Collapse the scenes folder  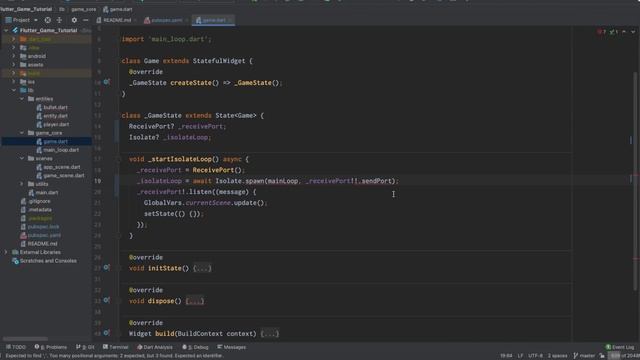click(x=22, y=158)
